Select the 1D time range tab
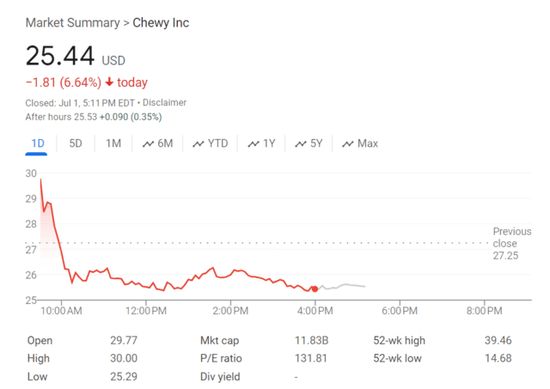This screenshot has width=550, height=389. pos(38,143)
